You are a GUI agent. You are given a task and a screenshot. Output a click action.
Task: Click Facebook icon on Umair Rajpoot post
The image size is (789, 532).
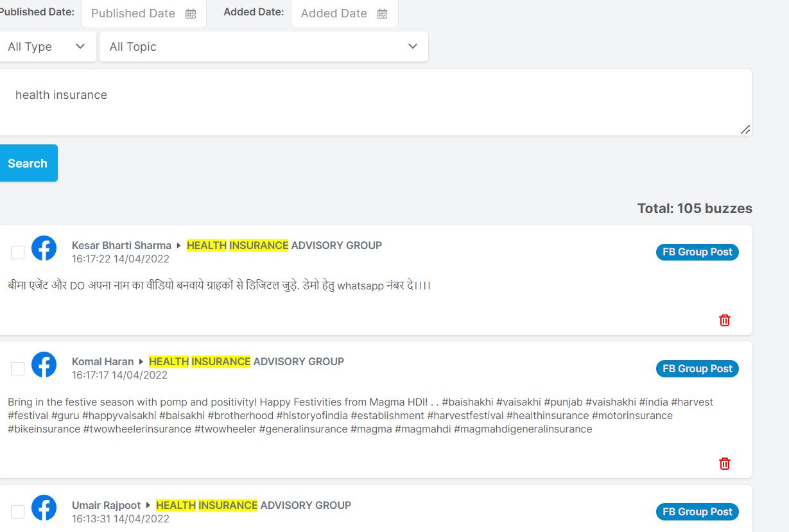(x=44, y=508)
